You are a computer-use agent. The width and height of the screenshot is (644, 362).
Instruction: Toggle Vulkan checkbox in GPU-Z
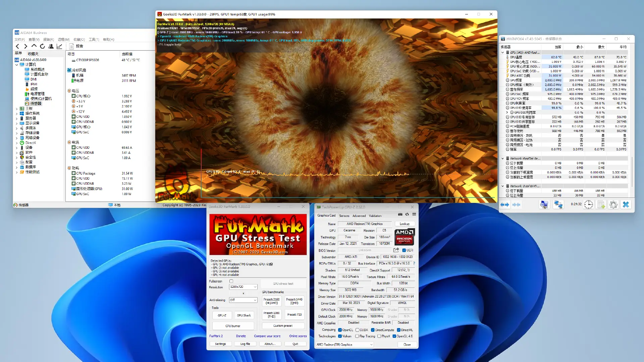pos(340,336)
